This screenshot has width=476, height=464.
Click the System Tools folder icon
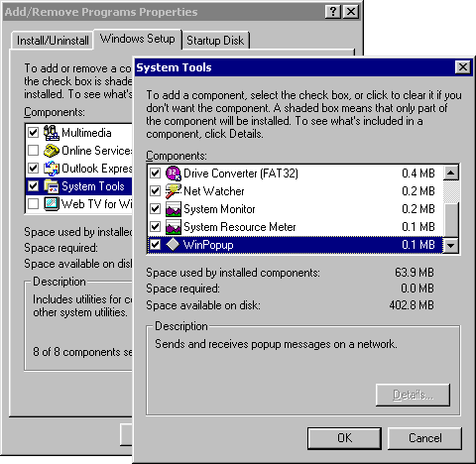52,186
